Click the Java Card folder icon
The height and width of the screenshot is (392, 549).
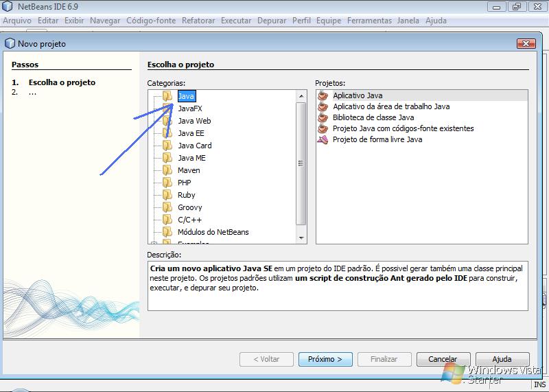click(x=167, y=146)
